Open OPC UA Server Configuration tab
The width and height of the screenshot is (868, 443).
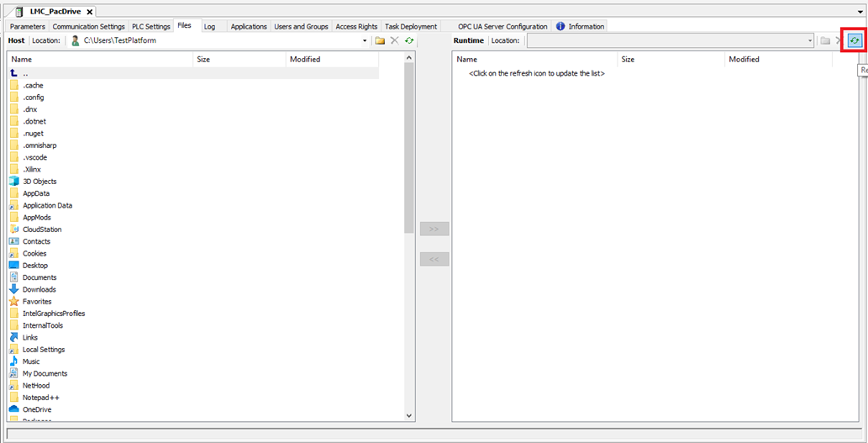(x=502, y=26)
